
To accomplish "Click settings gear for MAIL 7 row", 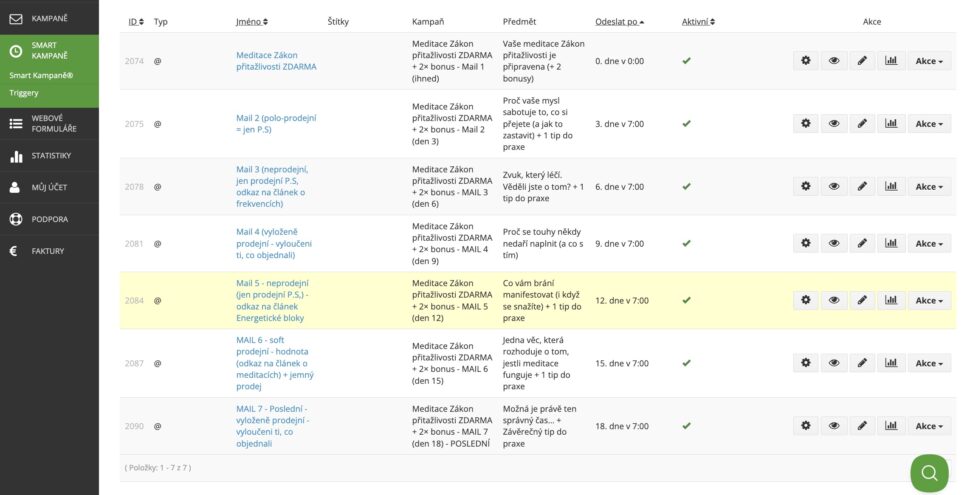I will (x=806, y=426).
